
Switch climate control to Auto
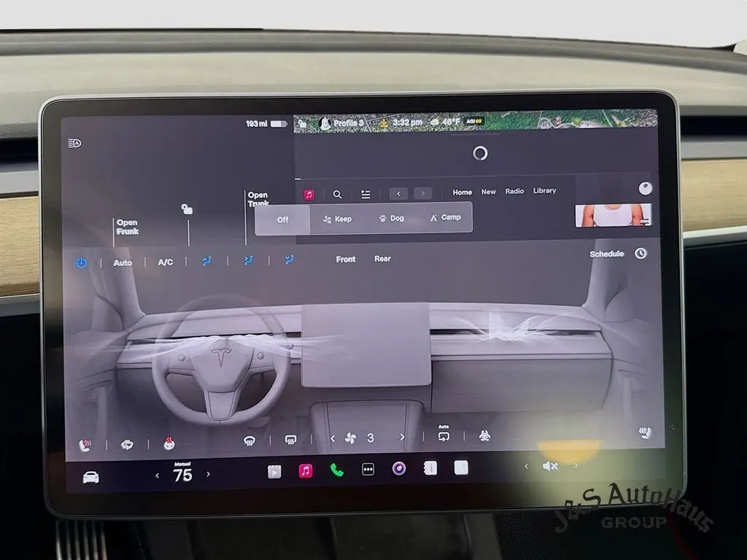[x=123, y=262]
